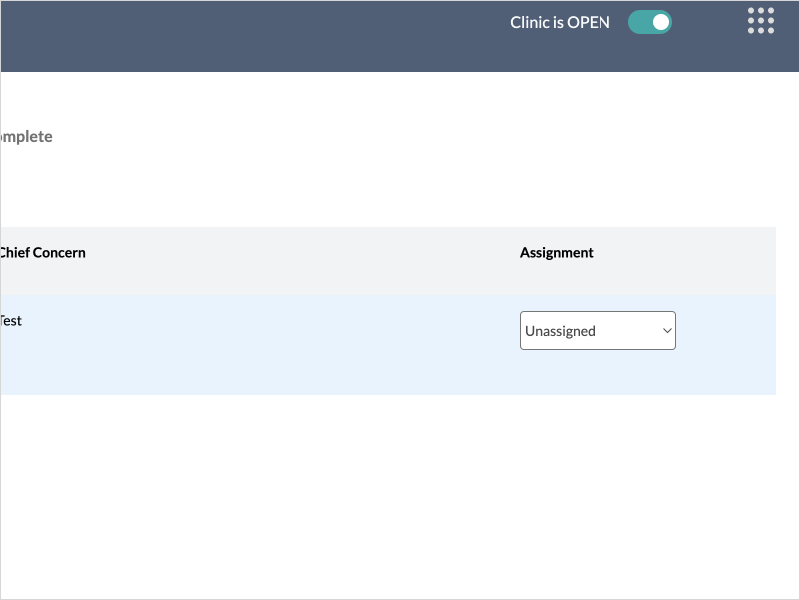The height and width of the screenshot is (600, 800).
Task: Click the top-right dot of the apps icon
Action: click(x=771, y=11)
